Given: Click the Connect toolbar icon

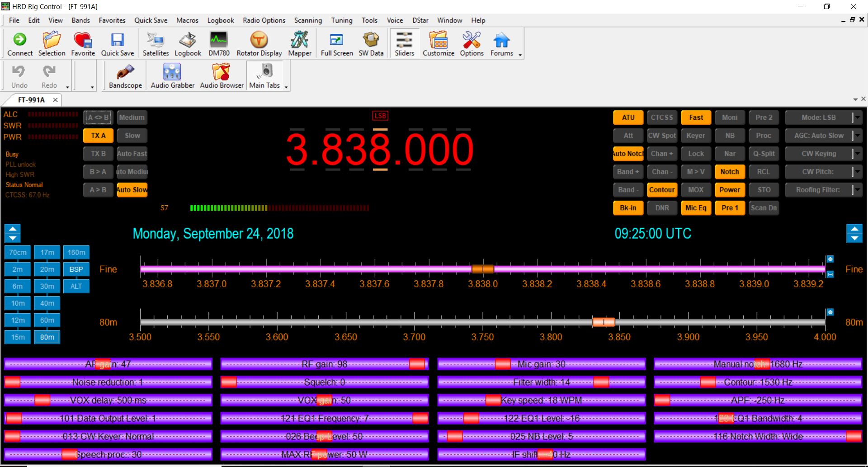Looking at the screenshot, I should point(20,44).
